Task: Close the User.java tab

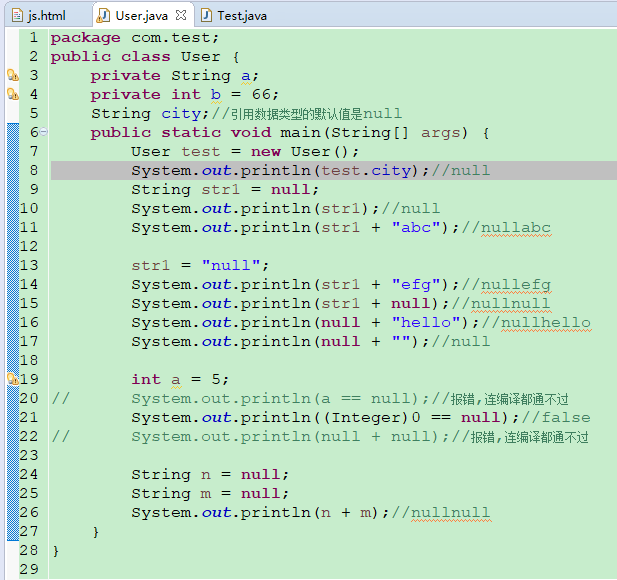Action: click(x=181, y=15)
